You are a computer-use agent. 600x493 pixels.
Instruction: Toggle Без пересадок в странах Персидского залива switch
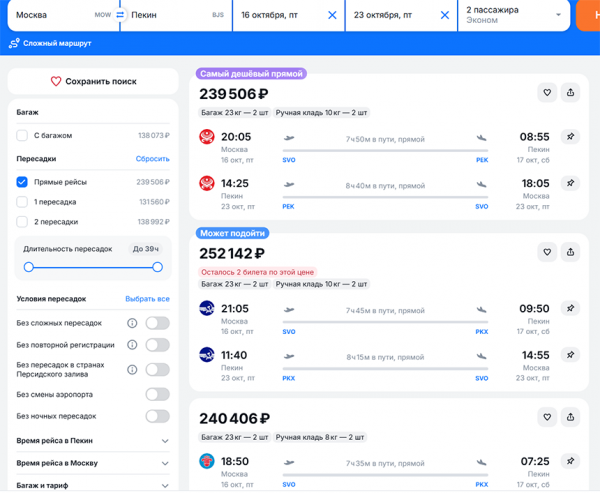coord(157,369)
